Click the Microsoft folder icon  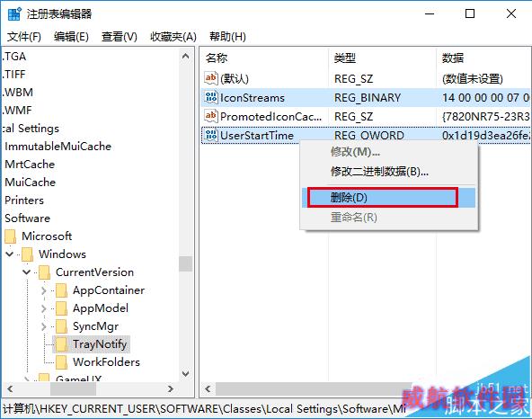(x=10, y=236)
